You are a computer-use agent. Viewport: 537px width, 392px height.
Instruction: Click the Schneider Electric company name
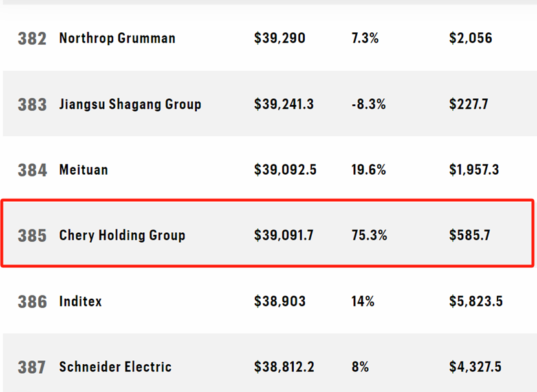115,367
